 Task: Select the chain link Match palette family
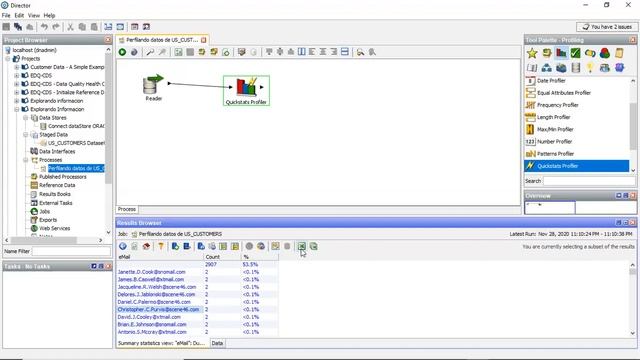coord(590,53)
